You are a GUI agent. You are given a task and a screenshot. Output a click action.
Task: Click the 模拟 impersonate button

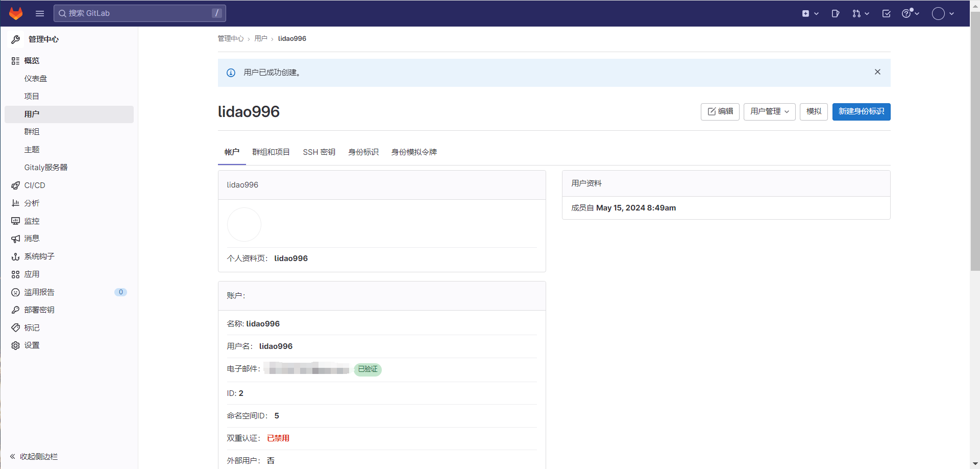coord(814,111)
